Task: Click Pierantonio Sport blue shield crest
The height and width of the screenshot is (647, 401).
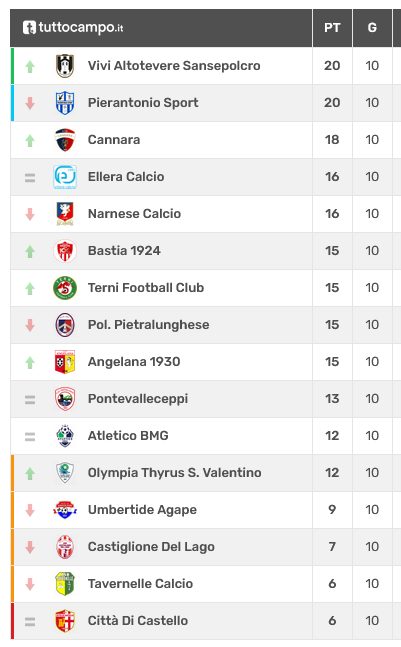Action: pyautogui.click(x=65, y=103)
